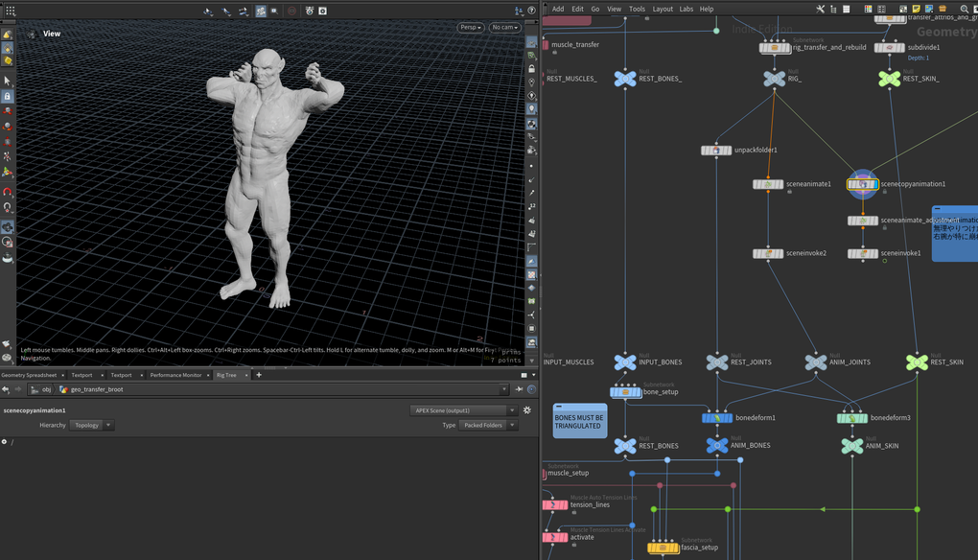Viewport: 978px width, 560px height.
Task: Switch to the Geometry Spreadsheet tab
Action: 31,375
